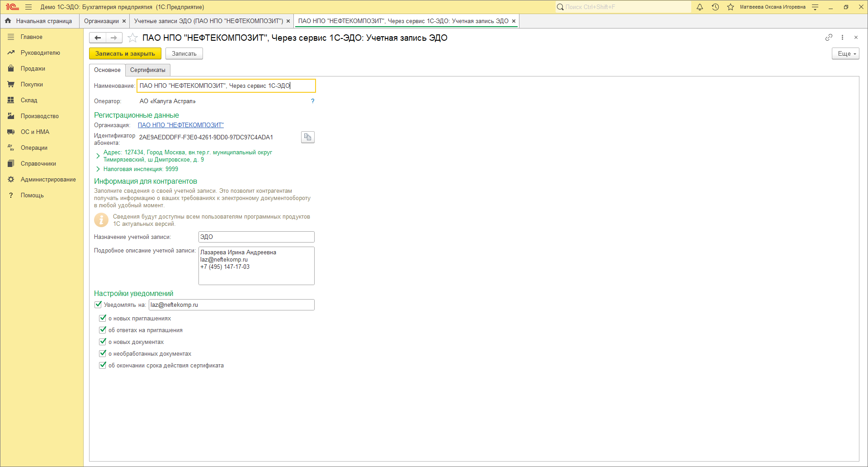Viewport: 868px width, 467px height.
Task: Open the Администрирование section in sidebar
Action: [48, 179]
